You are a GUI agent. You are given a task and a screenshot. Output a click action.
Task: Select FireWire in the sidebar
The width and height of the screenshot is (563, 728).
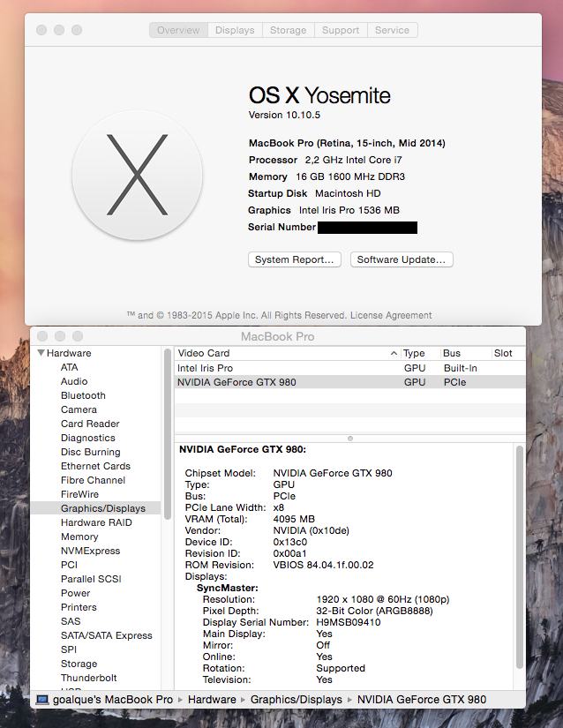[79, 494]
